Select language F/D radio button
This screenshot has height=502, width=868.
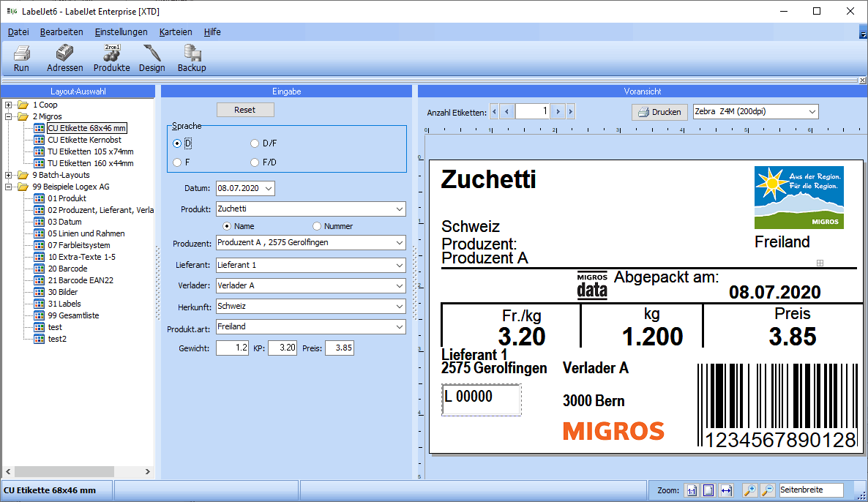coord(255,162)
